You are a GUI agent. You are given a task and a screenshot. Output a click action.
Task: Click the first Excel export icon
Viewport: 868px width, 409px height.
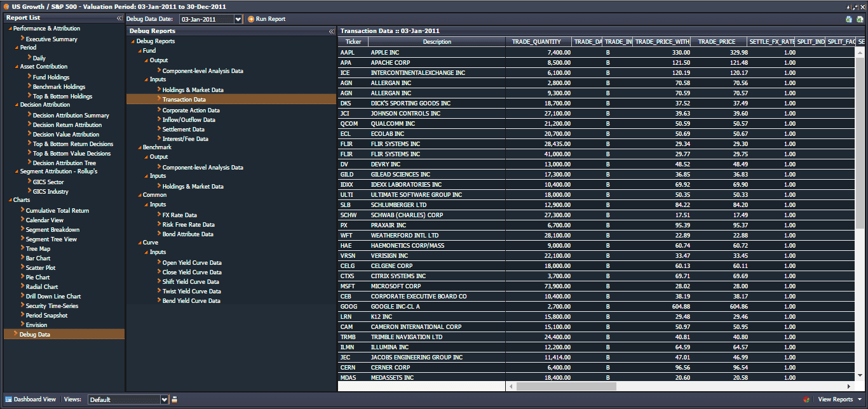[x=849, y=19]
